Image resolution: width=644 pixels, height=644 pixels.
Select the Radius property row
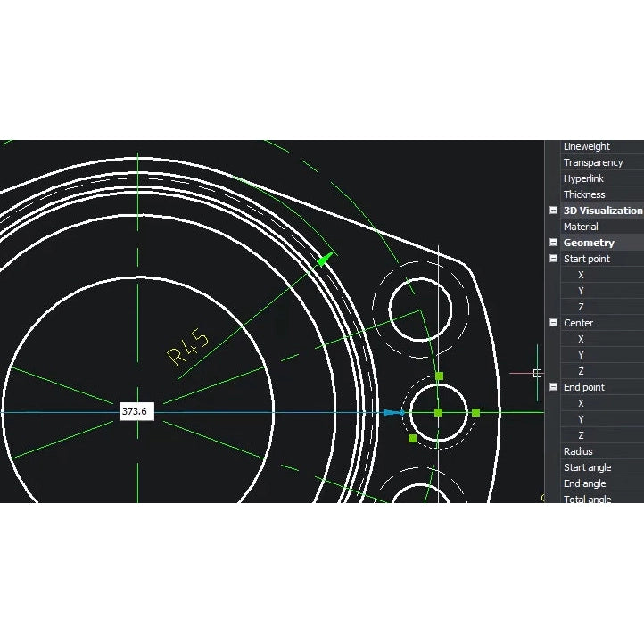coord(602,451)
